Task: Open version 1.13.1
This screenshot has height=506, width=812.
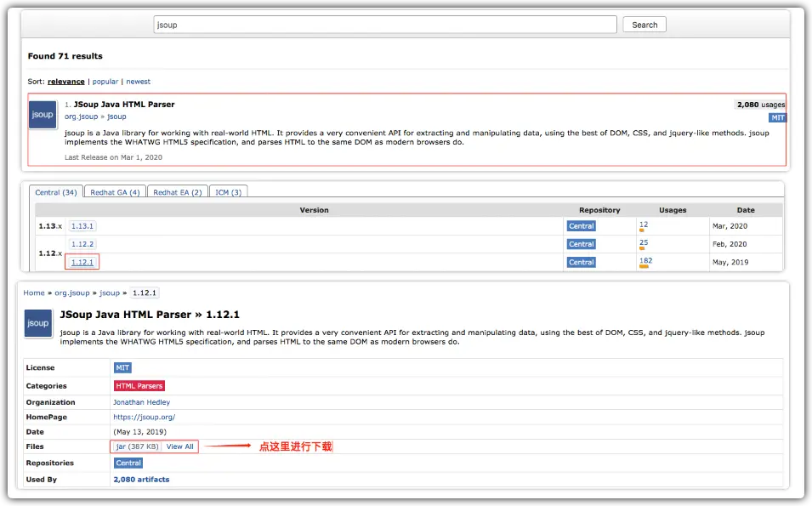Action: (x=82, y=226)
